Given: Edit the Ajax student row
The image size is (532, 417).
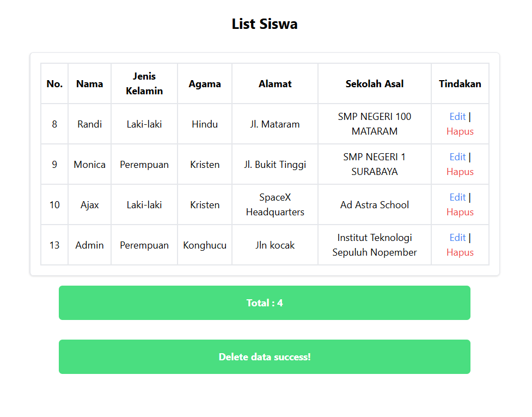Looking at the screenshot, I should (x=457, y=197).
